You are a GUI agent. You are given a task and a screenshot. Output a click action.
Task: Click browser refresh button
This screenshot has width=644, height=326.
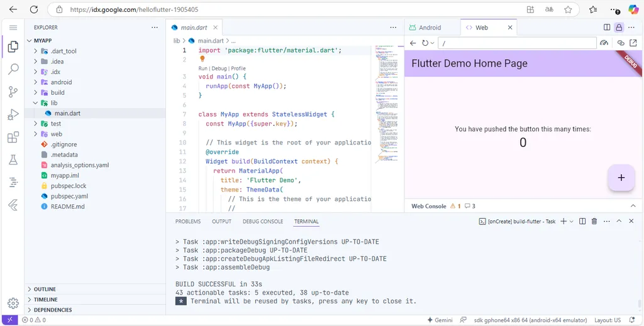34,9
